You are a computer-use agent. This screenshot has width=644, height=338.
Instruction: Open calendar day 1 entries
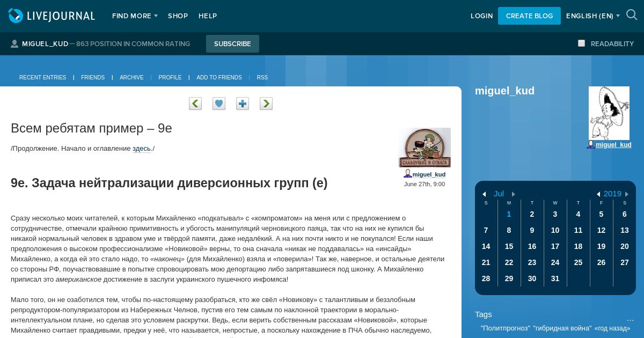click(509, 214)
